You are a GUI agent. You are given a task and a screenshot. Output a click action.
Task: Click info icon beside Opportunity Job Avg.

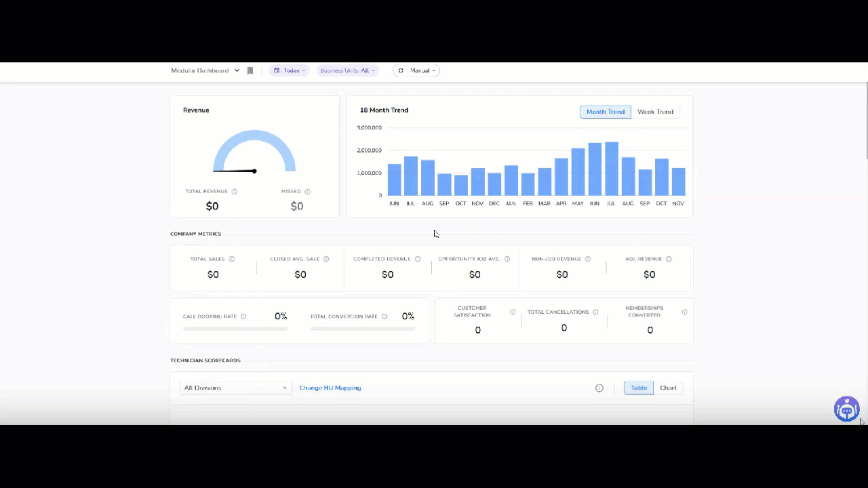[x=507, y=259]
